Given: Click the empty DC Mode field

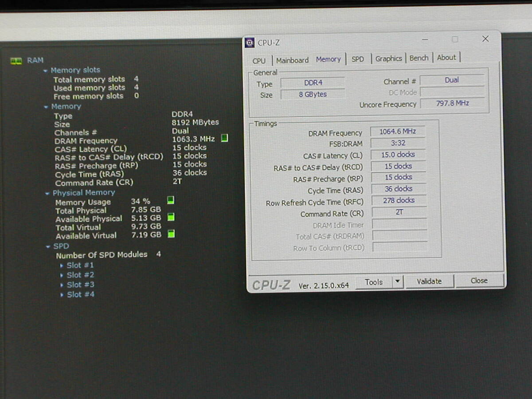Looking at the screenshot, I should click(x=452, y=92).
